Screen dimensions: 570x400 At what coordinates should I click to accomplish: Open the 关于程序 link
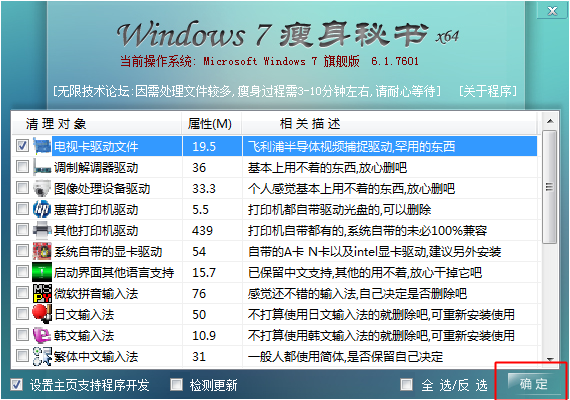pyautogui.click(x=488, y=91)
